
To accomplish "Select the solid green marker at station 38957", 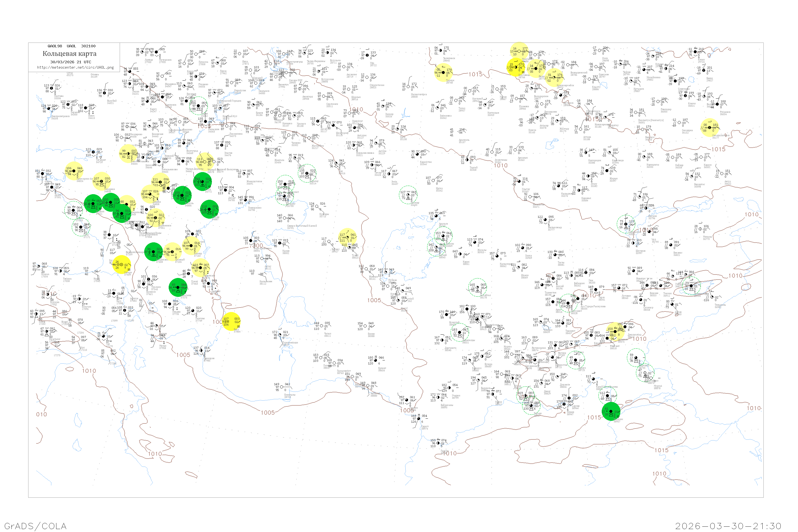I will tap(611, 411).
